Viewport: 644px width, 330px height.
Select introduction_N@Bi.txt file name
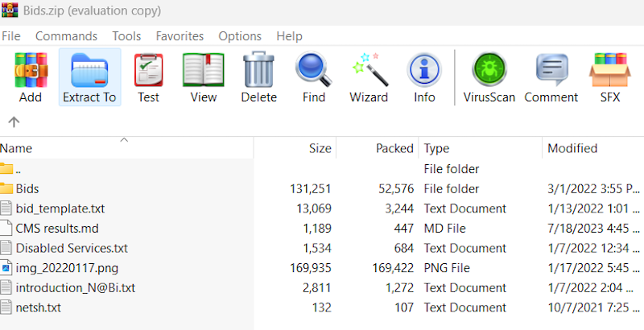click(76, 287)
